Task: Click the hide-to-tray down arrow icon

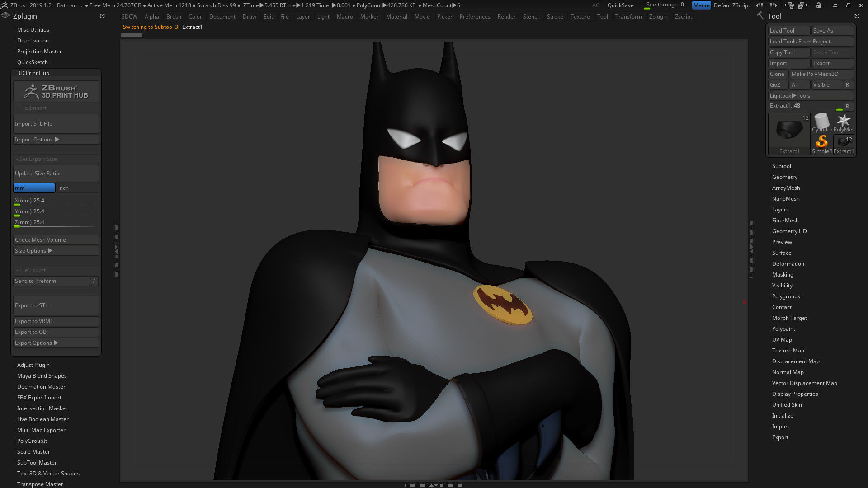Action: [835, 5]
